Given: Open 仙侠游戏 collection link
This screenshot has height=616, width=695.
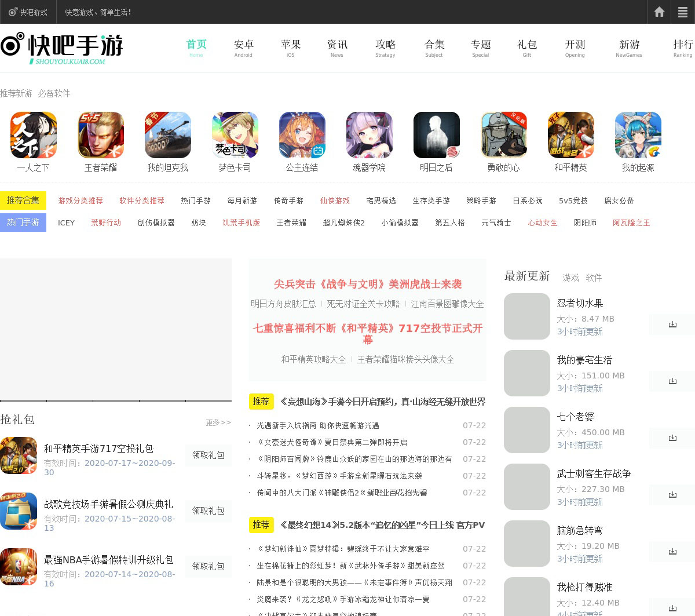Looking at the screenshot, I should click(x=335, y=201).
